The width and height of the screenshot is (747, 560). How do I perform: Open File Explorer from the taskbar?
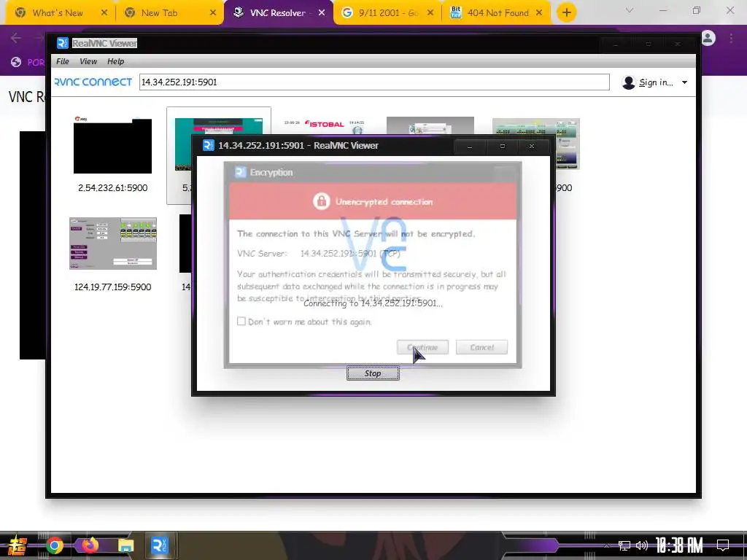[125, 545]
